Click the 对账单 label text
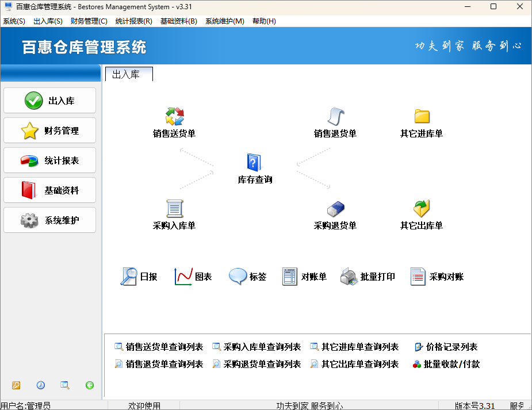This screenshot has height=410, width=532. coord(314,277)
